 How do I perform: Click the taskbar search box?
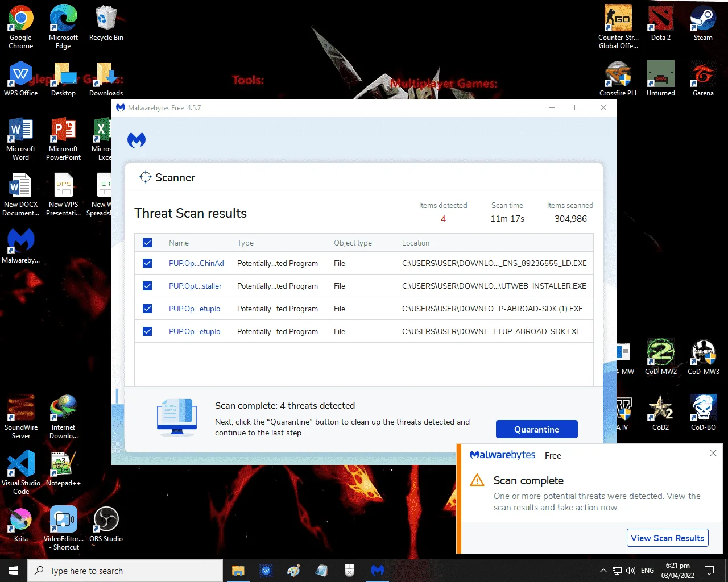click(x=125, y=571)
